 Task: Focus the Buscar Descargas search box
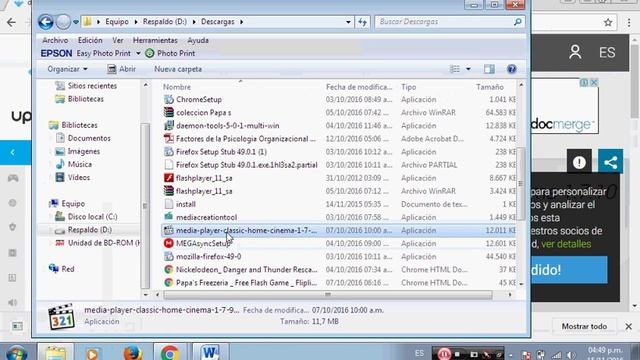(444, 22)
